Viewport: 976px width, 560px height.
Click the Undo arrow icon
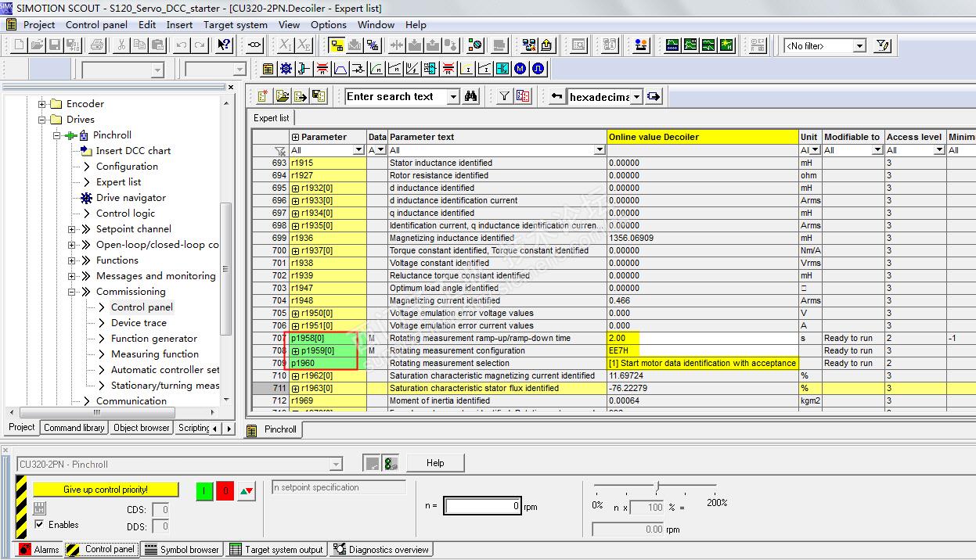[181, 45]
